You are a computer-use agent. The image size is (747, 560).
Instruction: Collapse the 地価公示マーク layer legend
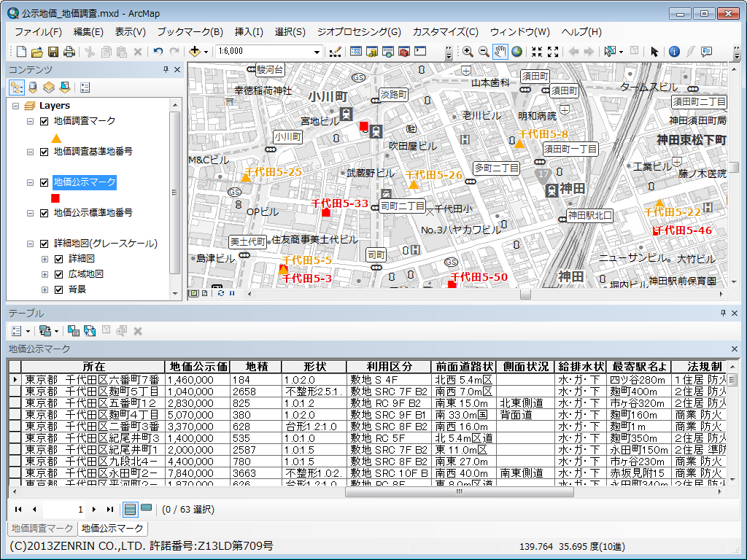pyautogui.click(x=30, y=182)
